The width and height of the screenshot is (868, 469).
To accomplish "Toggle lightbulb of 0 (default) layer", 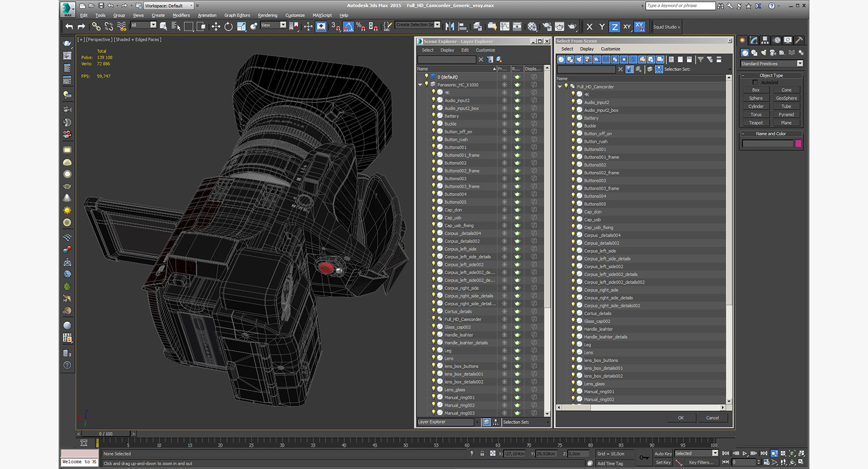I will click(x=426, y=77).
